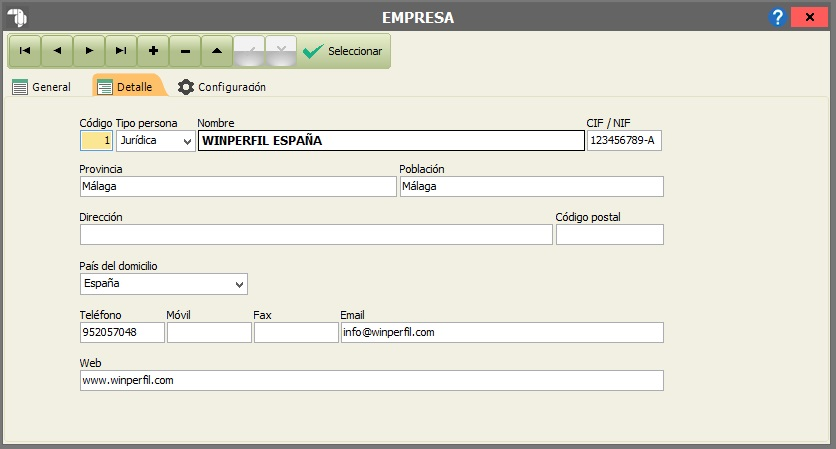The width and height of the screenshot is (836, 449).
Task: Click the disabled confirm checkmark button
Action: tap(249, 51)
